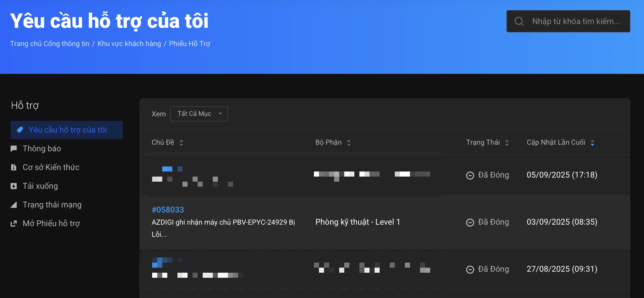Click the download icon beside Tải xuống
The image size is (644, 298).
(14, 186)
